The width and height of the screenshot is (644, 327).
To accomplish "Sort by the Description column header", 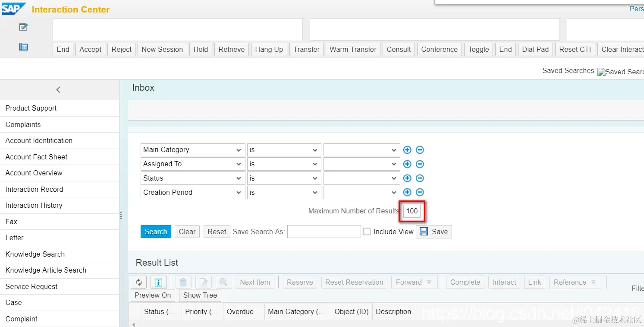I will point(393,311).
